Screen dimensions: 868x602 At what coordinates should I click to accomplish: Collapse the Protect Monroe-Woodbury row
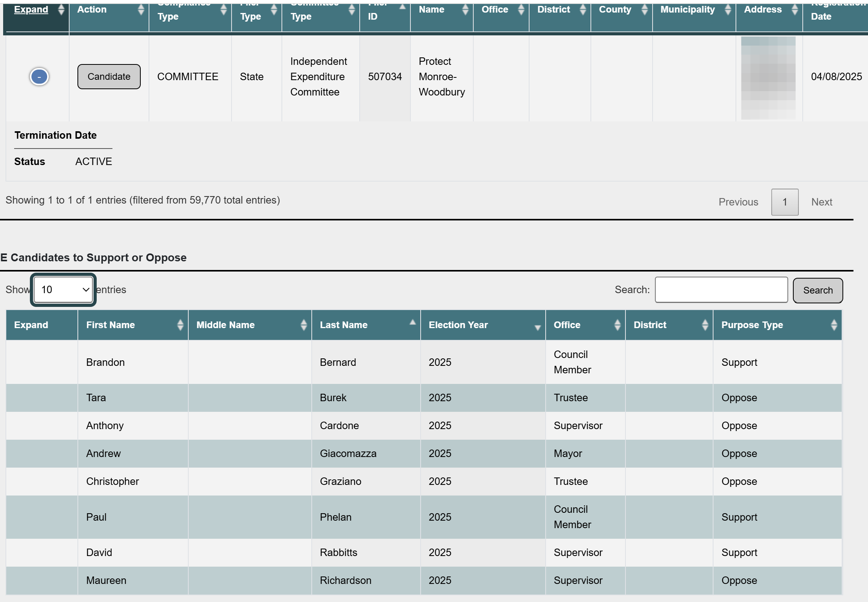(x=39, y=77)
